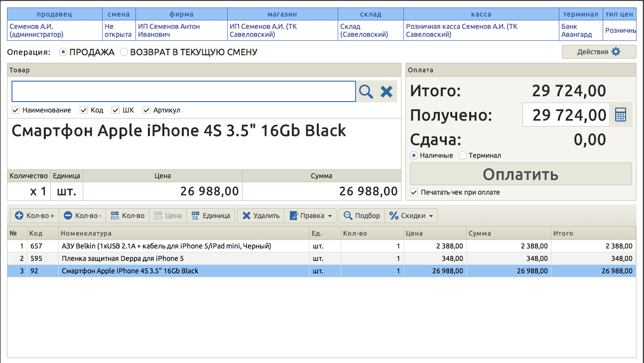644x363 pixels.
Task: Open Розничная касса Семенов А.И. link
Action: coord(462,30)
